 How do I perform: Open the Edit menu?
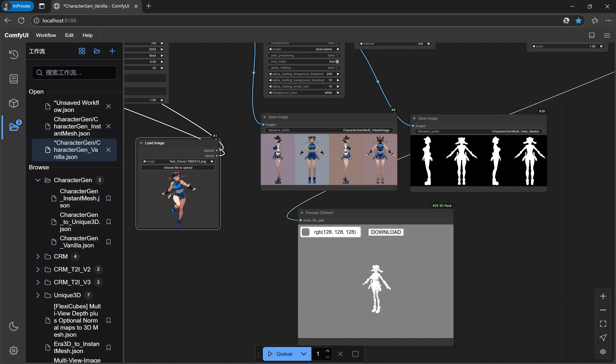(x=69, y=35)
